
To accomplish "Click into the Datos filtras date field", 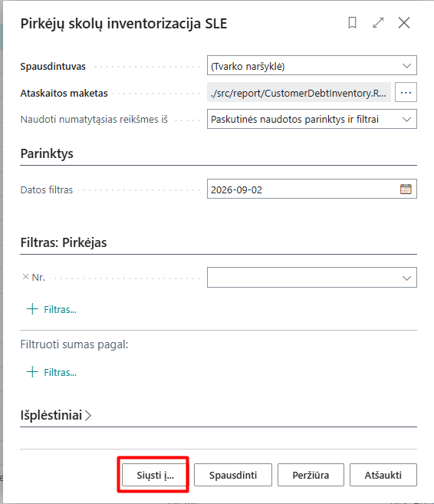I will click(x=302, y=189).
